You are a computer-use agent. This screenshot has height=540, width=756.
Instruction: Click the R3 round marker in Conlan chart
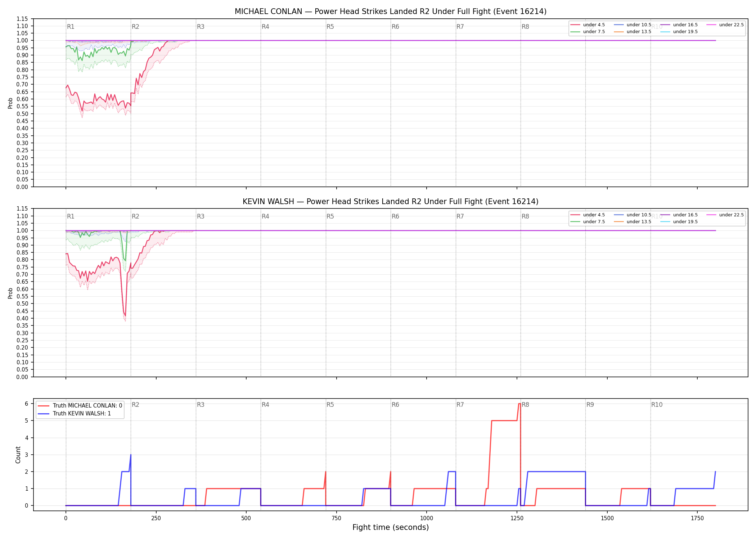pyautogui.click(x=201, y=27)
